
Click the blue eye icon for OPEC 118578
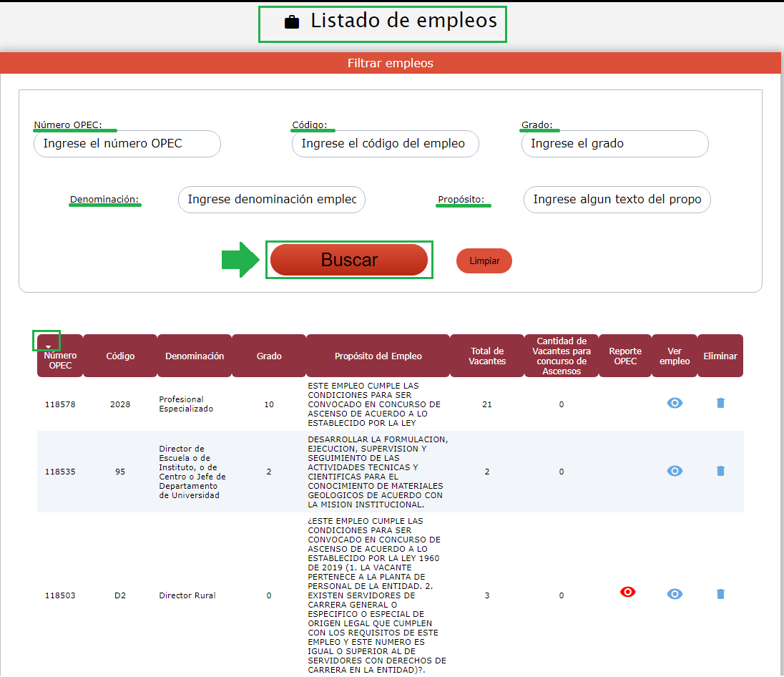click(x=675, y=403)
